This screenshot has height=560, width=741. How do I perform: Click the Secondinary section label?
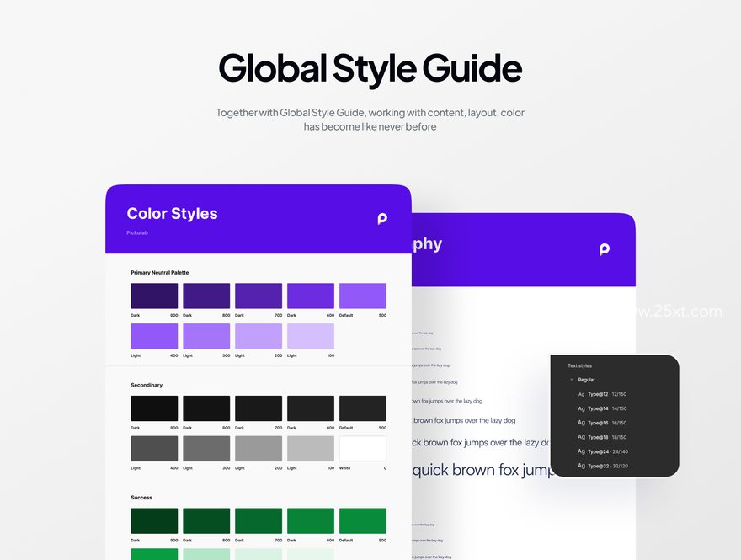(x=147, y=385)
